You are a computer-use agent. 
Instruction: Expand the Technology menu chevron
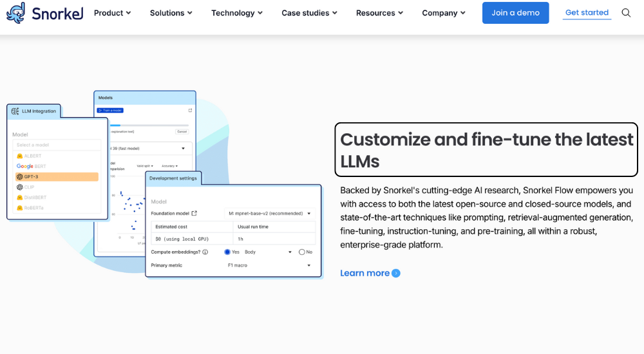(x=260, y=13)
